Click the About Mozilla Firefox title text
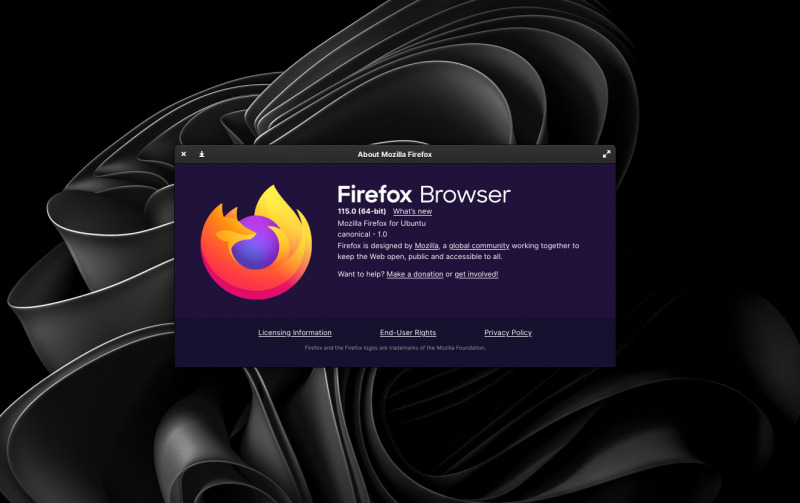Screen dimensions: 800x503 point(394,154)
